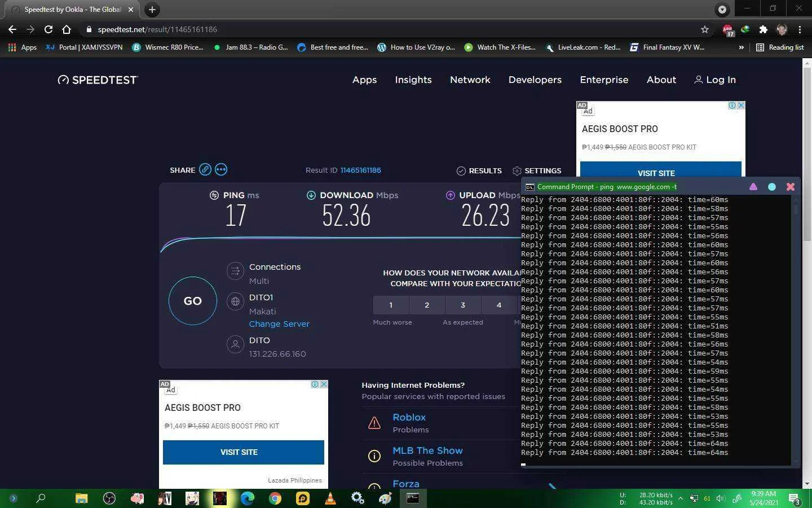
Task: Open the clock and calendar flyout
Action: [764, 498]
